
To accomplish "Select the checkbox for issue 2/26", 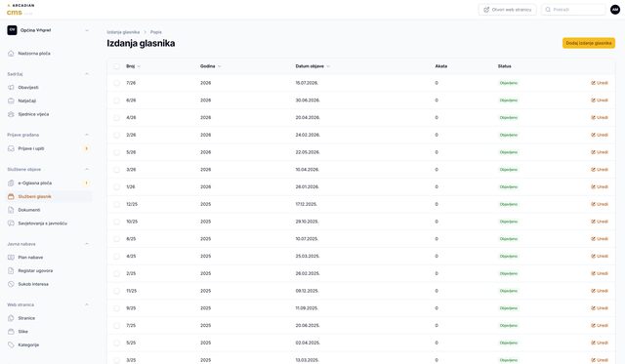I will point(116,135).
